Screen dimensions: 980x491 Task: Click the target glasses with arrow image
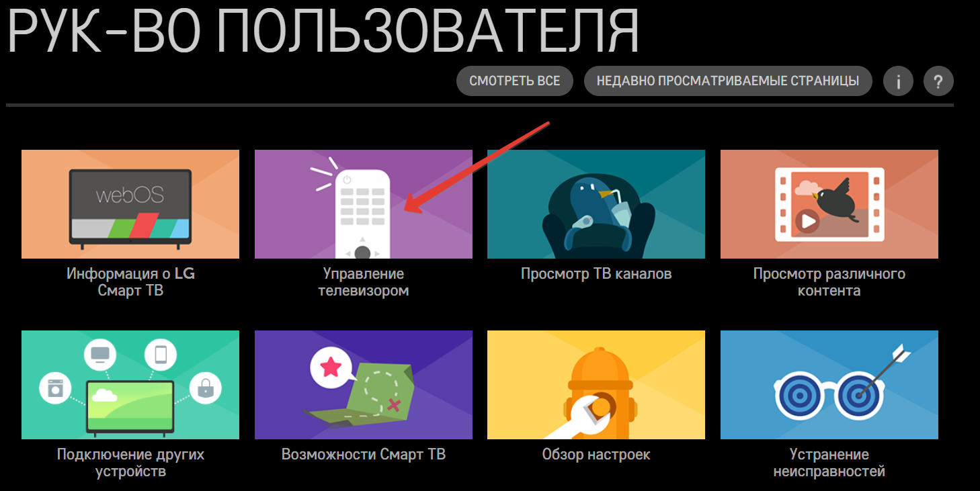coord(829,385)
